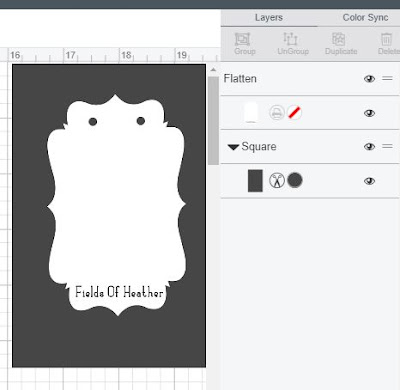Click the left hole on label
The image size is (400, 390).
93,122
